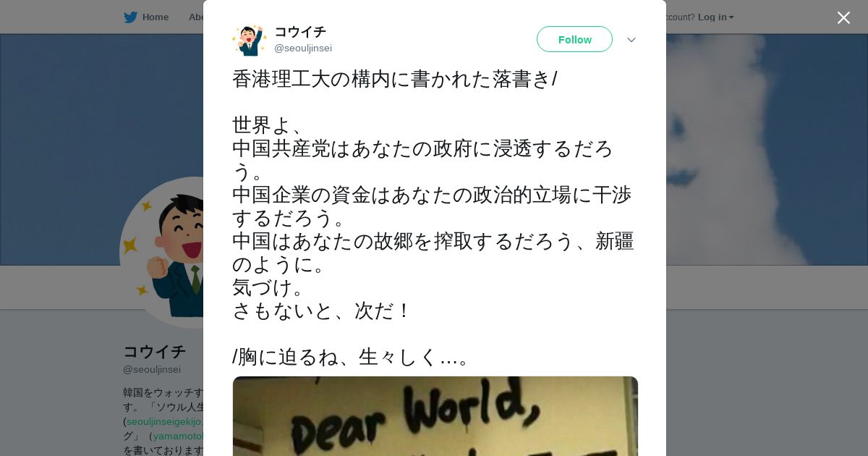Open コウイチ display name in tweet header
868x456 pixels.
300,32
